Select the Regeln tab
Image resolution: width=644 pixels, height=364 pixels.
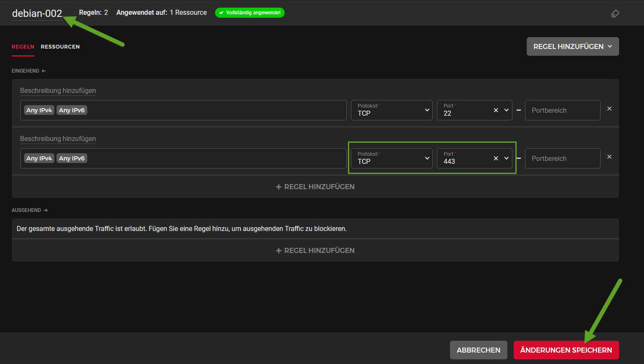point(23,47)
